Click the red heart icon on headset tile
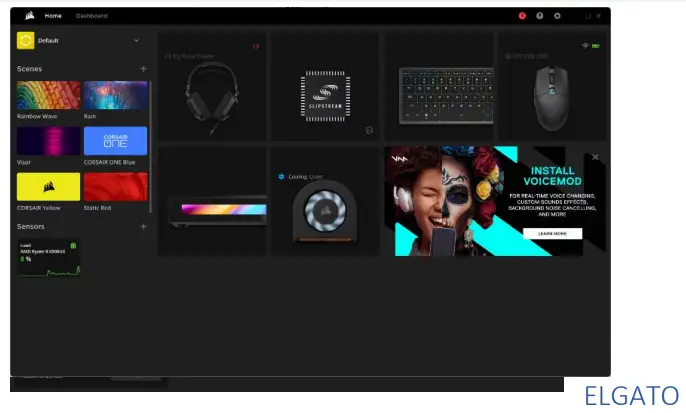The width and height of the screenshot is (686, 413). pyautogui.click(x=256, y=46)
